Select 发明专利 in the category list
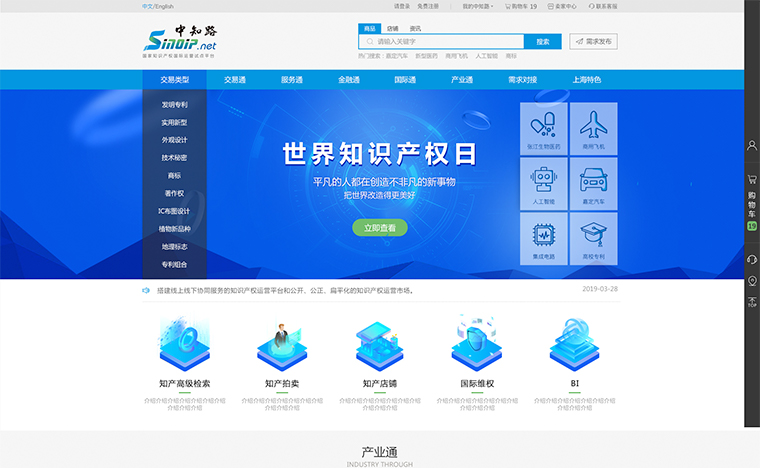Screen dimensions: 760x468 pos(174,104)
